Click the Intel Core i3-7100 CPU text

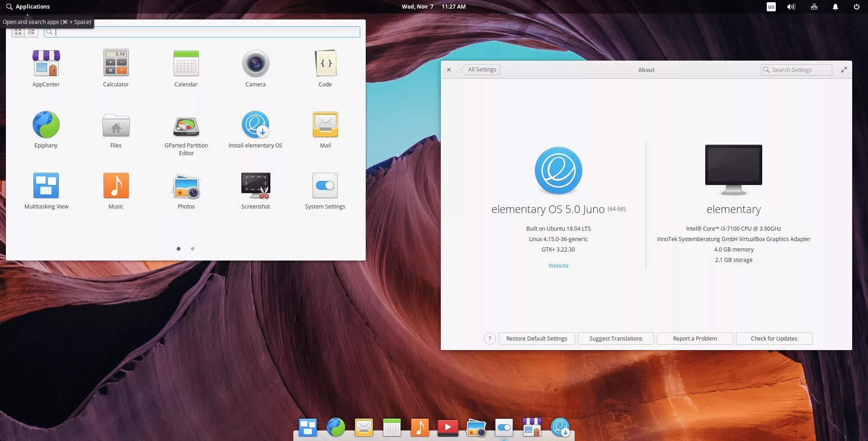point(734,229)
